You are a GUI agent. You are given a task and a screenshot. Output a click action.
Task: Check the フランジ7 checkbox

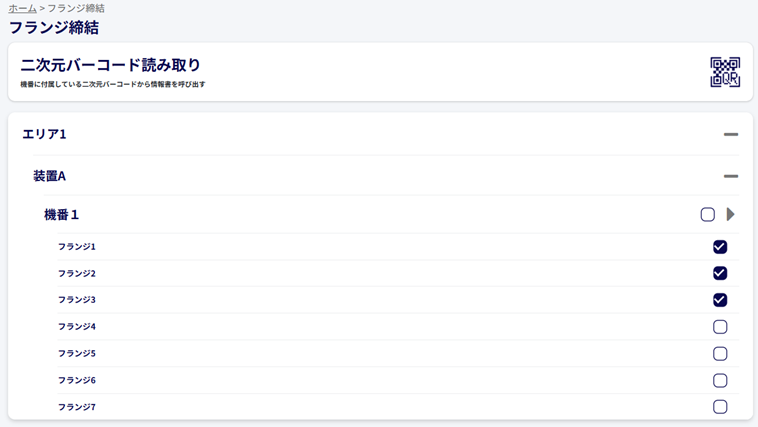point(720,407)
